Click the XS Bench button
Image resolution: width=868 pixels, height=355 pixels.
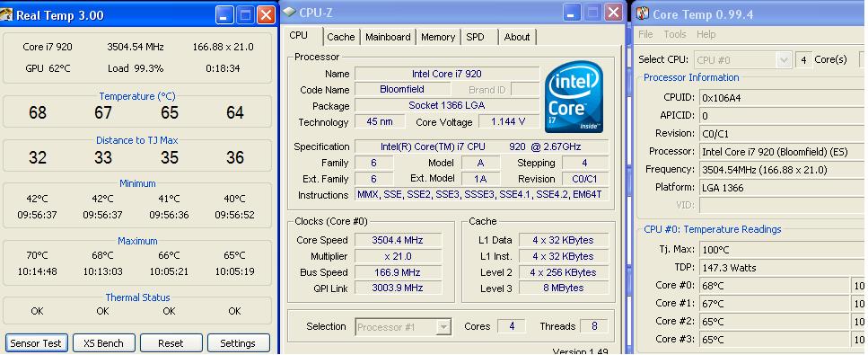pos(103,342)
